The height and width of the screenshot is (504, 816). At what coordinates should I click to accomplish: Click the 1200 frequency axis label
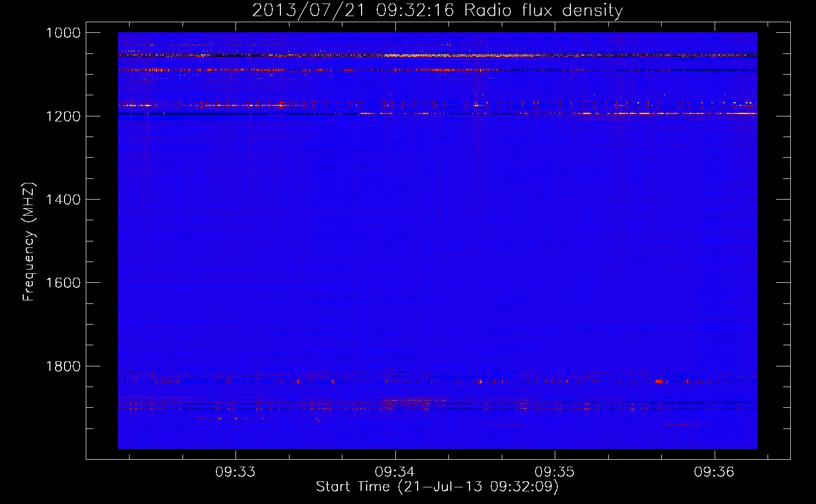pos(63,116)
